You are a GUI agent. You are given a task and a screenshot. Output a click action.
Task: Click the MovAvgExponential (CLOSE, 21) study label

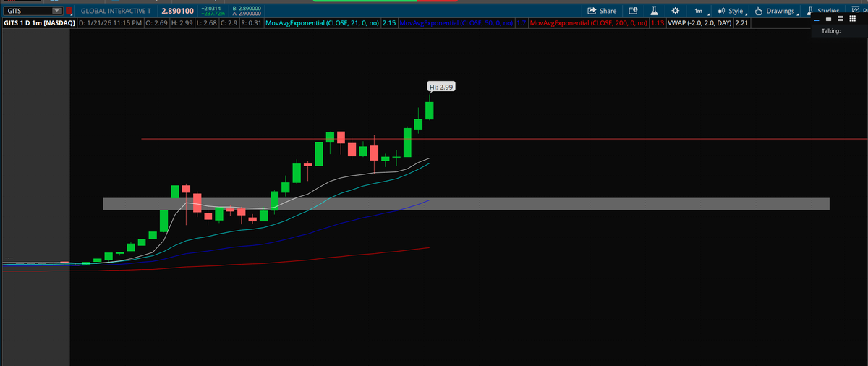tap(322, 23)
